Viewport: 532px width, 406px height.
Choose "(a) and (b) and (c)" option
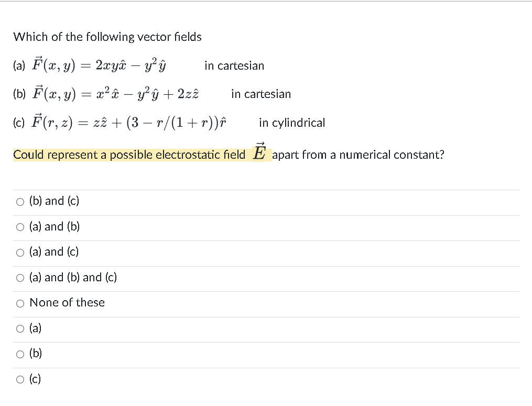click(20, 278)
